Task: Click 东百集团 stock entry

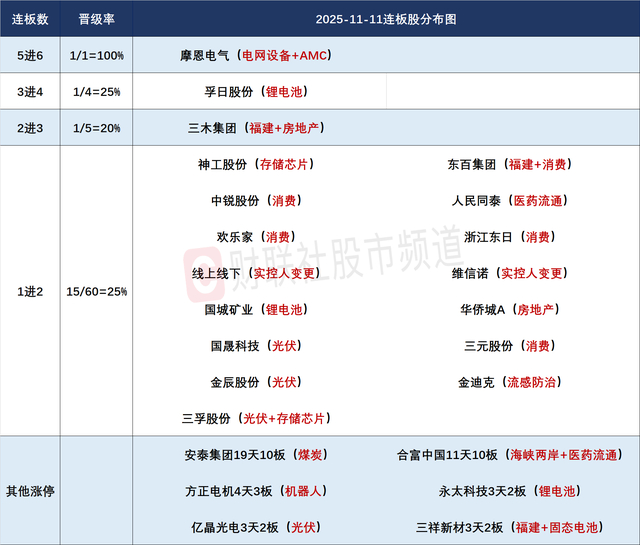Action: [509, 165]
